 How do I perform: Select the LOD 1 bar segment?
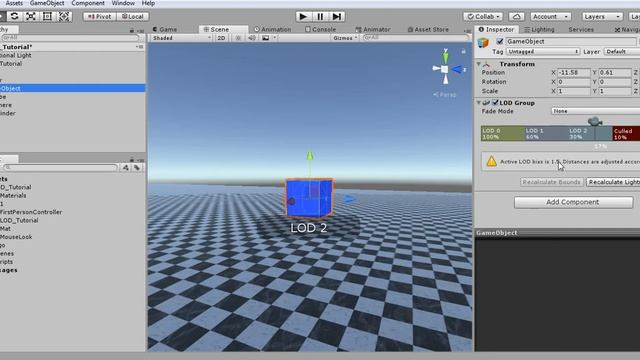pos(546,133)
